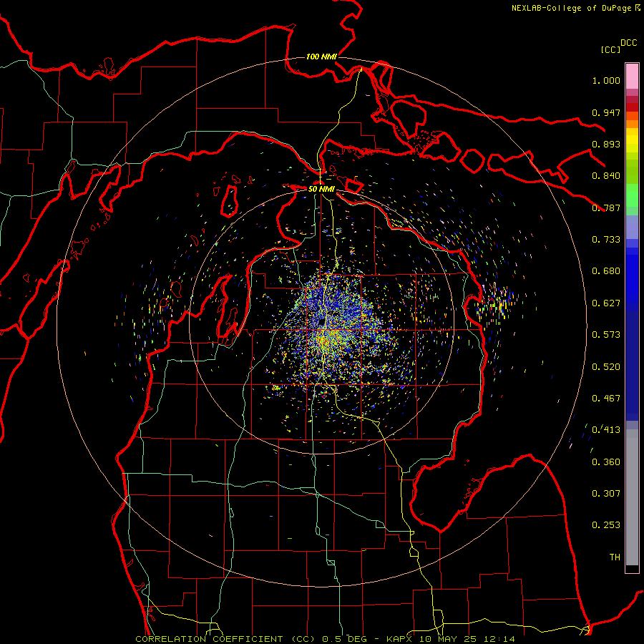Click the 0.893 scale value
This screenshot has height=644, width=644.
coord(606,144)
